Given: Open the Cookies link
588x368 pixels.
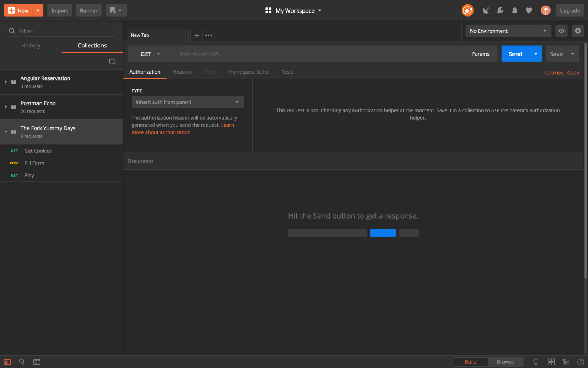Looking at the screenshot, I should (x=554, y=72).
